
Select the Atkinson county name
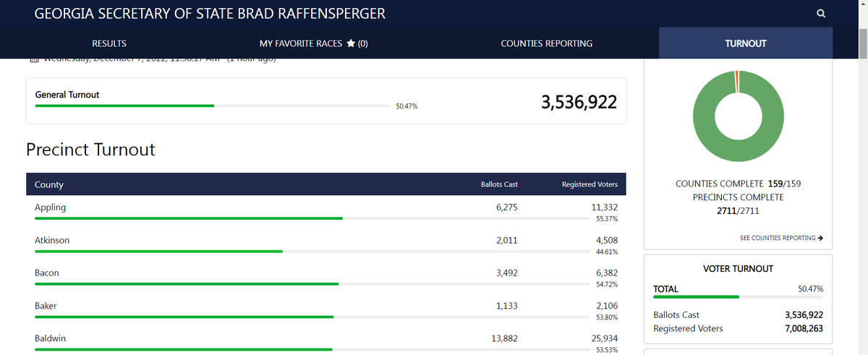coord(52,240)
